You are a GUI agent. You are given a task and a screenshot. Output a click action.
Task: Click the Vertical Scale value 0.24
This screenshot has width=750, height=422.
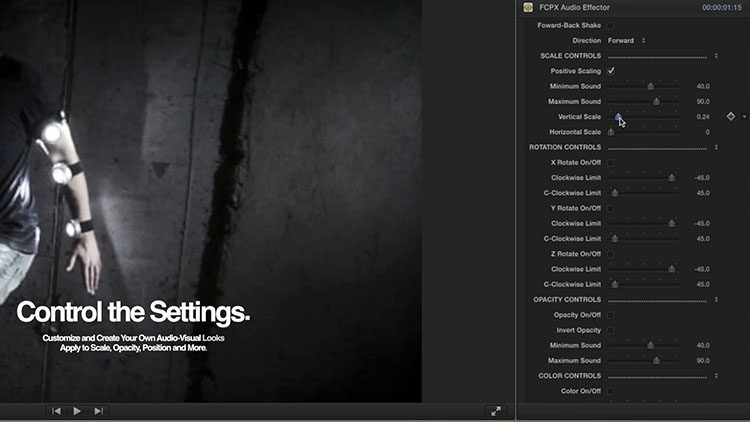tap(703, 117)
